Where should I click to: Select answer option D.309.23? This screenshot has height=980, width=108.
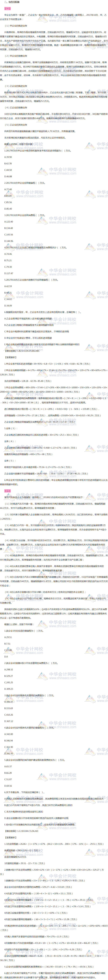click(x=9, y=689)
